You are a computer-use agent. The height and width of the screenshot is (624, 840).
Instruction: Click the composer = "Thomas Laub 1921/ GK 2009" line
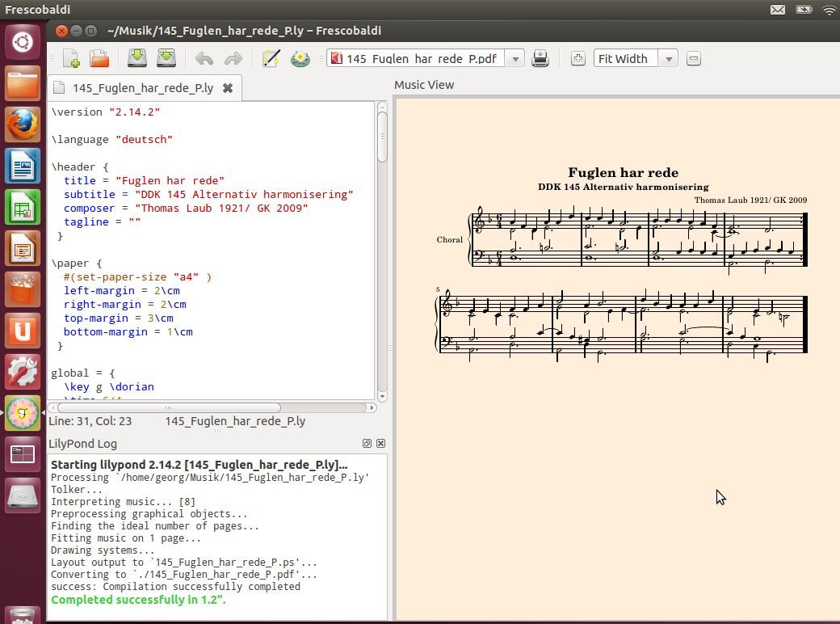pos(186,208)
